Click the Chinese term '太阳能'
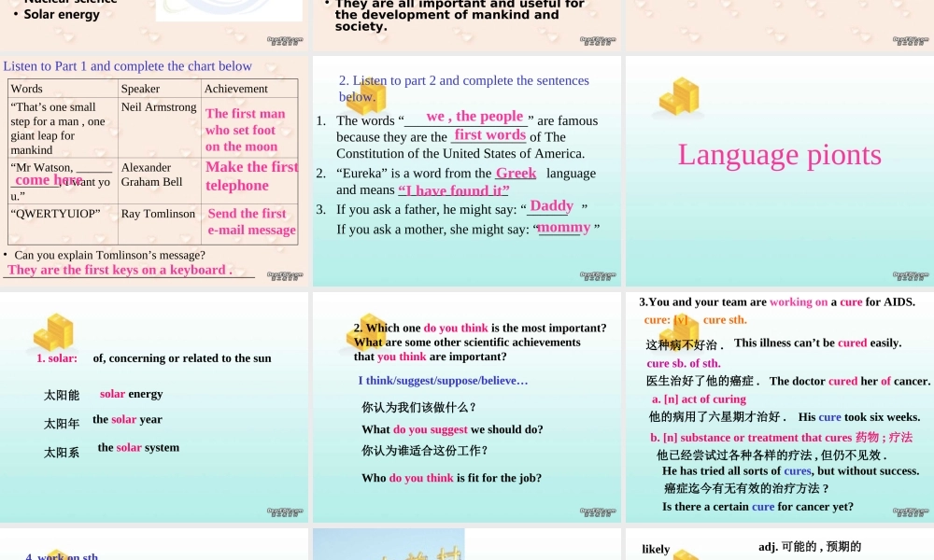The image size is (934, 560). pos(62,395)
